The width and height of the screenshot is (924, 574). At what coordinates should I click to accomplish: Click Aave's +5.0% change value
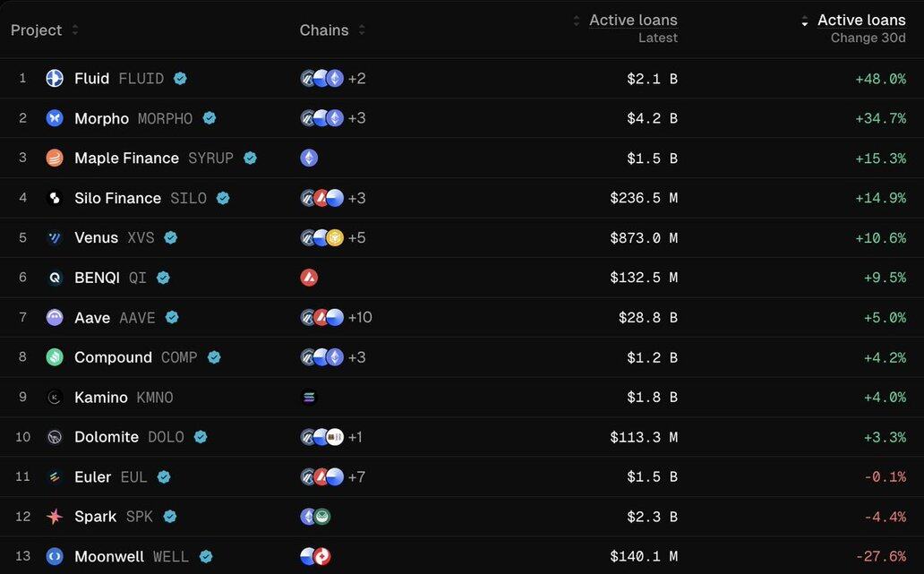pos(885,318)
